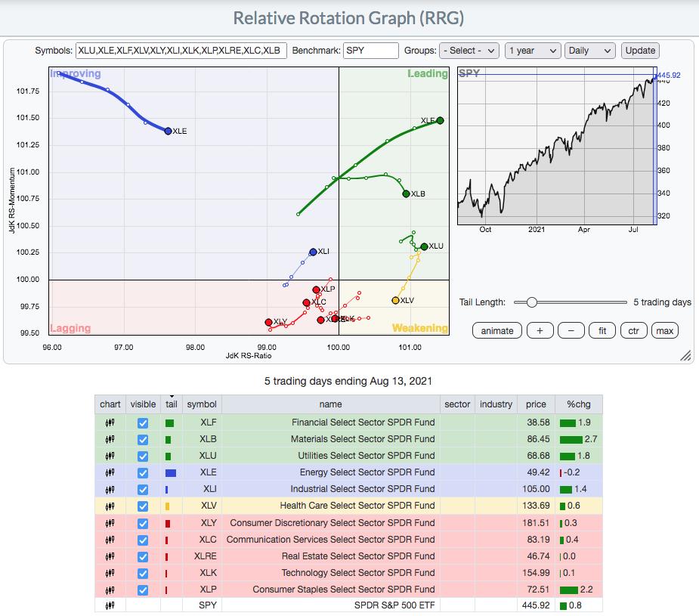Uncheck visible box for XLC
699x616 pixels.
[x=143, y=540]
